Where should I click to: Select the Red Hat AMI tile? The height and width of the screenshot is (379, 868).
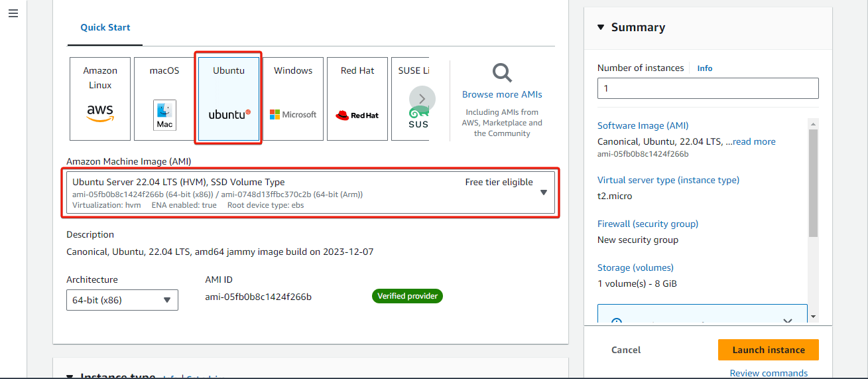click(x=357, y=99)
